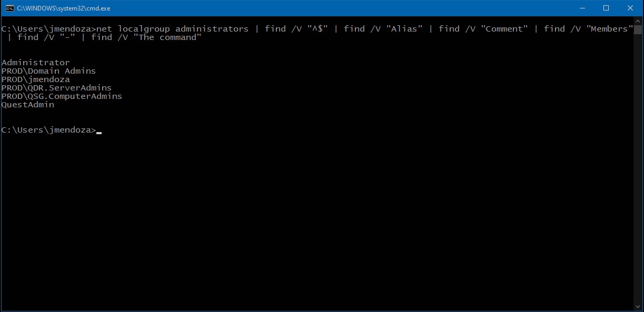The image size is (644, 312).
Task: Click the QuestAdmin output line
Action: (27, 105)
